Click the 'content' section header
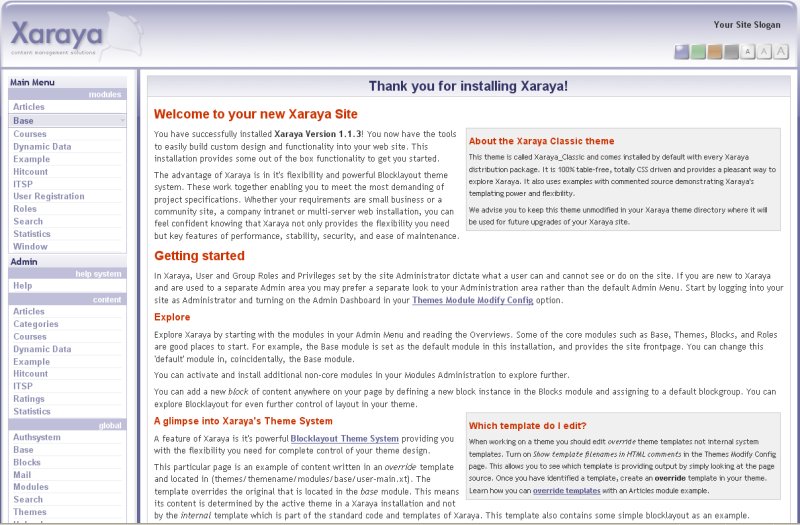The width and height of the screenshot is (800, 525). [107, 299]
